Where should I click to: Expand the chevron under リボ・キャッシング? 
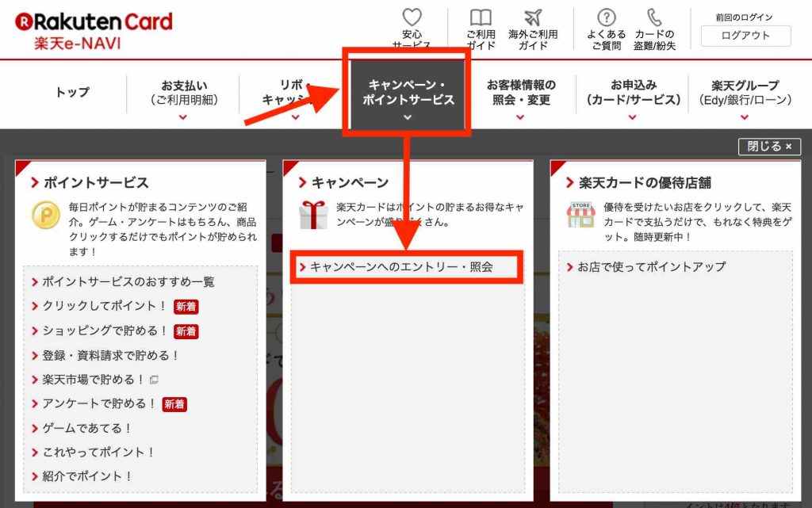[295, 117]
